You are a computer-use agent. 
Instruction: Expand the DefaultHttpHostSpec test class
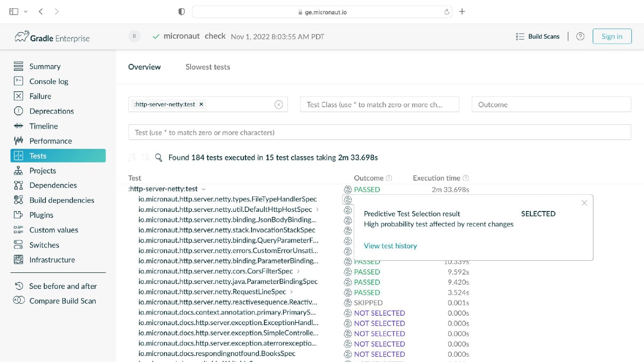[317, 210]
